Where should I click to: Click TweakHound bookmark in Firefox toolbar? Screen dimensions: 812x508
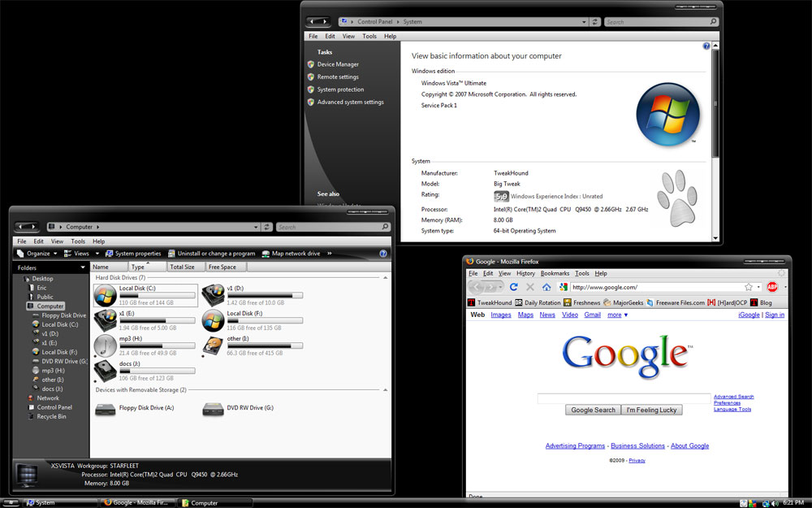[490, 302]
